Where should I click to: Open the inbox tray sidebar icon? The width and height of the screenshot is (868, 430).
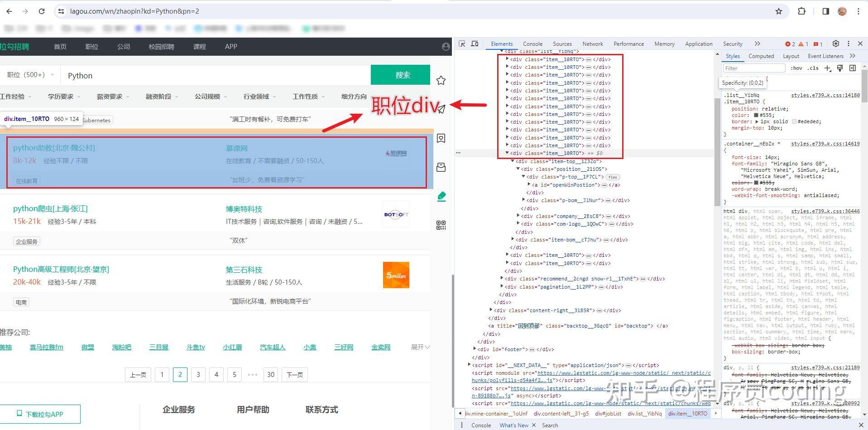point(441,167)
